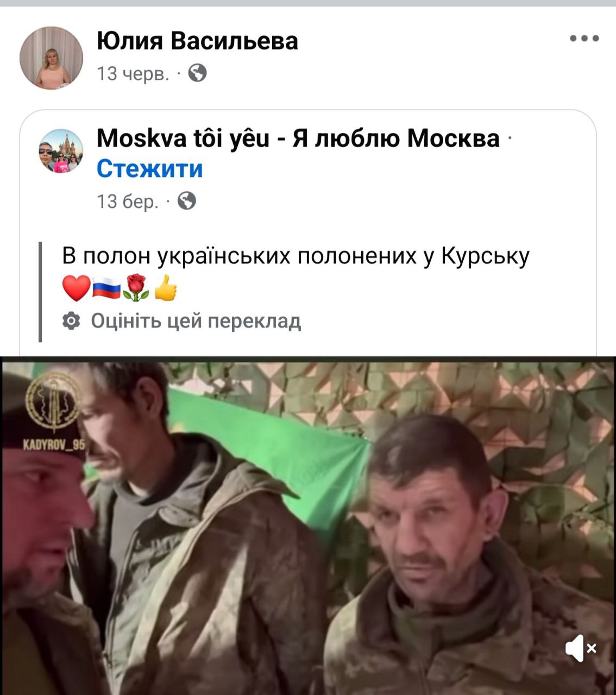The height and width of the screenshot is (695, 616).
Task: Follow the page via Стежити
Action: pyautogui.click(x=150, y=169)
